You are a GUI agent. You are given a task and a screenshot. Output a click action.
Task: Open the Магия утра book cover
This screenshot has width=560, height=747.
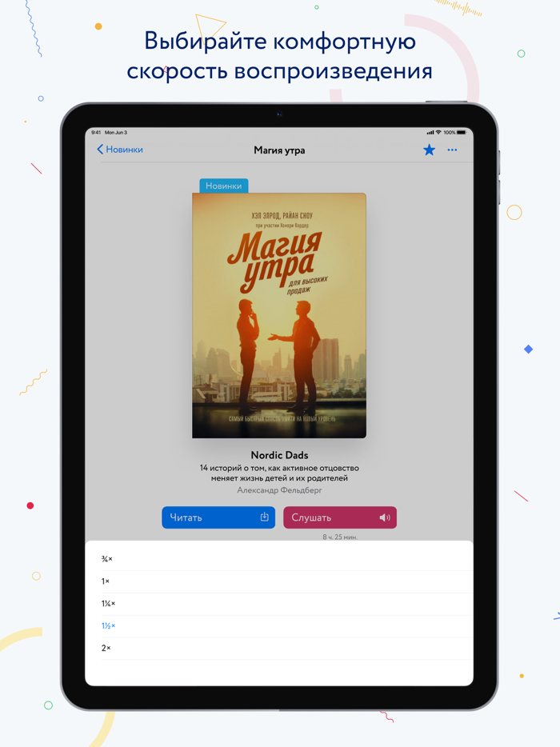coord(279,315)
